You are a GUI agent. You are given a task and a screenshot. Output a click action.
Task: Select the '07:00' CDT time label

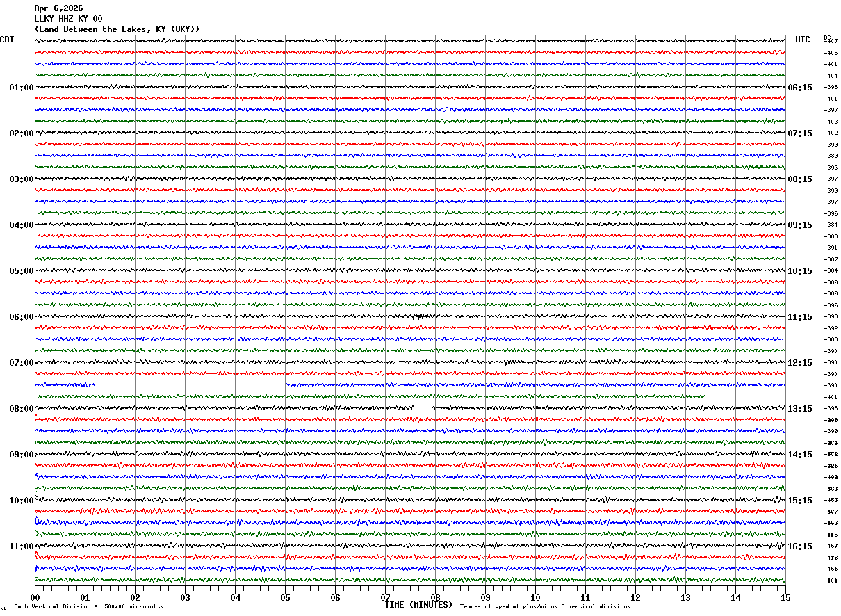pos(22,363)
